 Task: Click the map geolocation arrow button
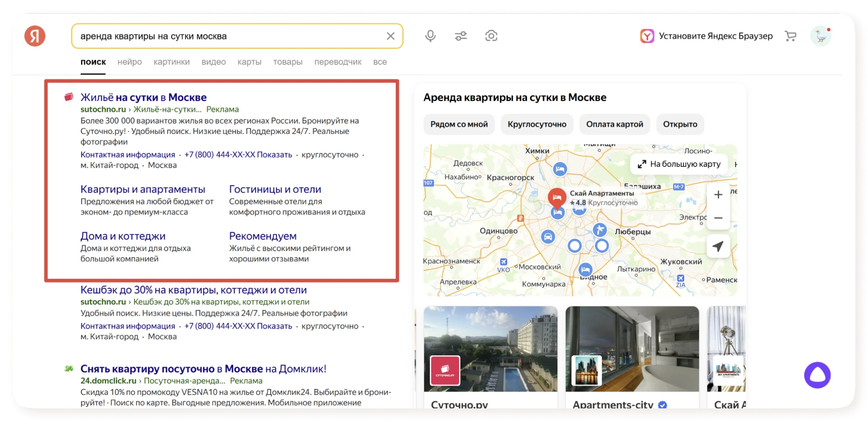(x=718, y=246)
